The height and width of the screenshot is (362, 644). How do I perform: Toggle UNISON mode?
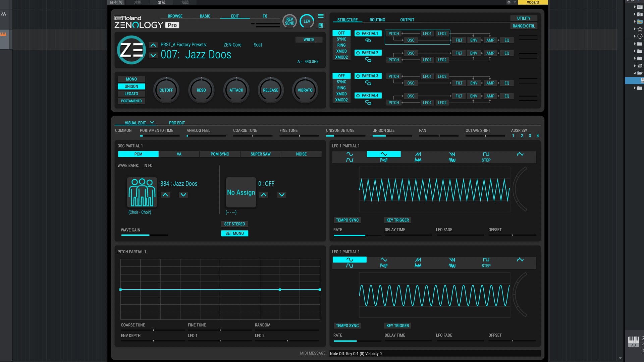tap(131, 86)
